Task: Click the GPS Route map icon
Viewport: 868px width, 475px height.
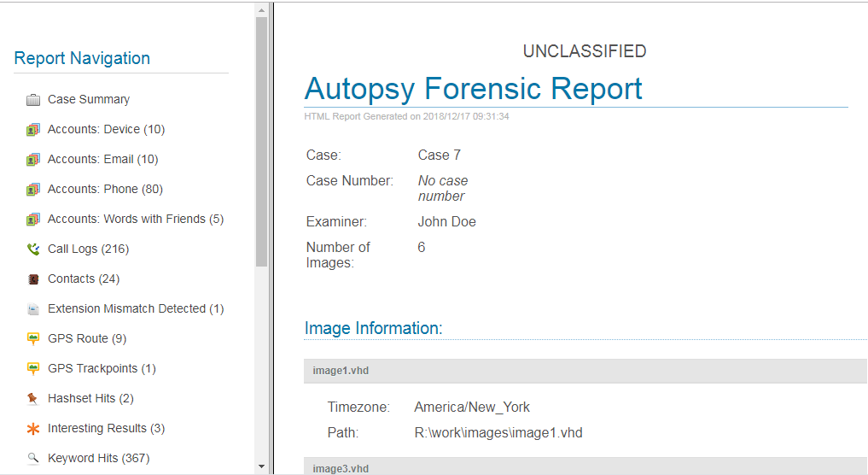Action: [33, 339]
